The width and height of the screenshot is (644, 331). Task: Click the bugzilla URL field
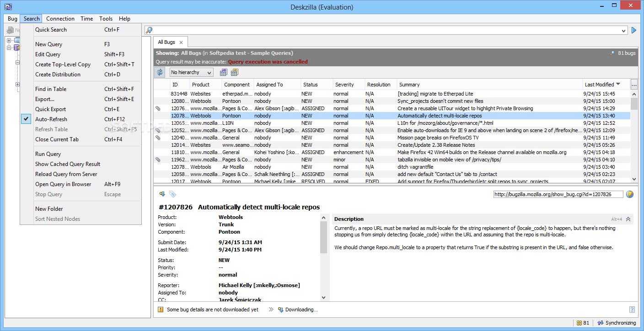[x=558, y=194]
